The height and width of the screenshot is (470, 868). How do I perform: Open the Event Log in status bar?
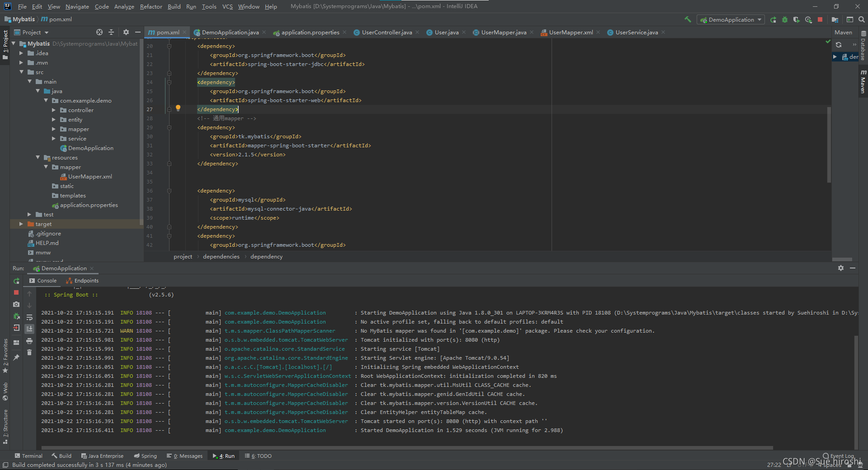pos(838,456)
